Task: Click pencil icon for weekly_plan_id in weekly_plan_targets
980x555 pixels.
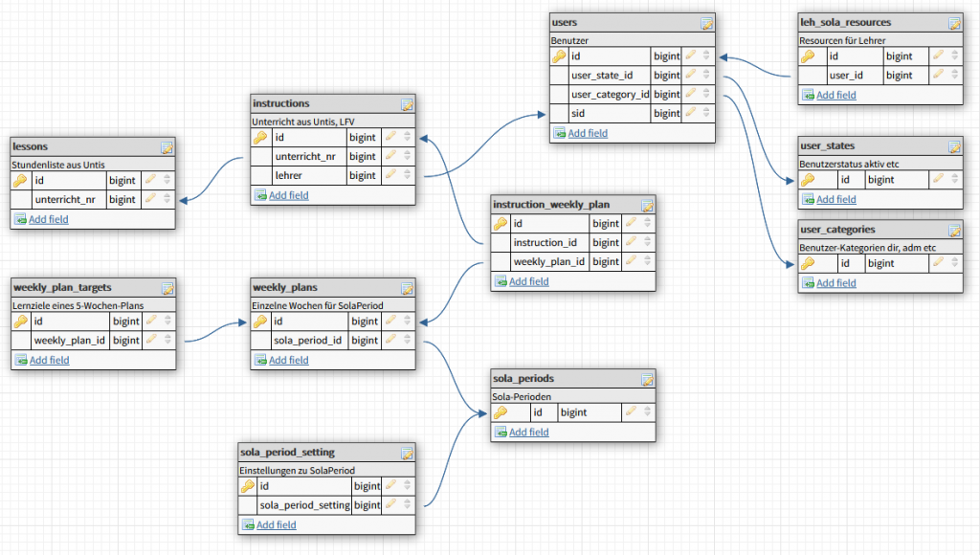Action: (151, 341)
